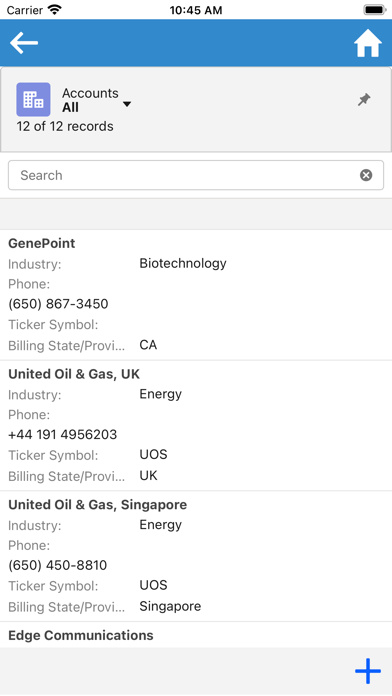Clear the search field with X icon
This screenshot has height=696, width=392.
(x=366, y=175)
